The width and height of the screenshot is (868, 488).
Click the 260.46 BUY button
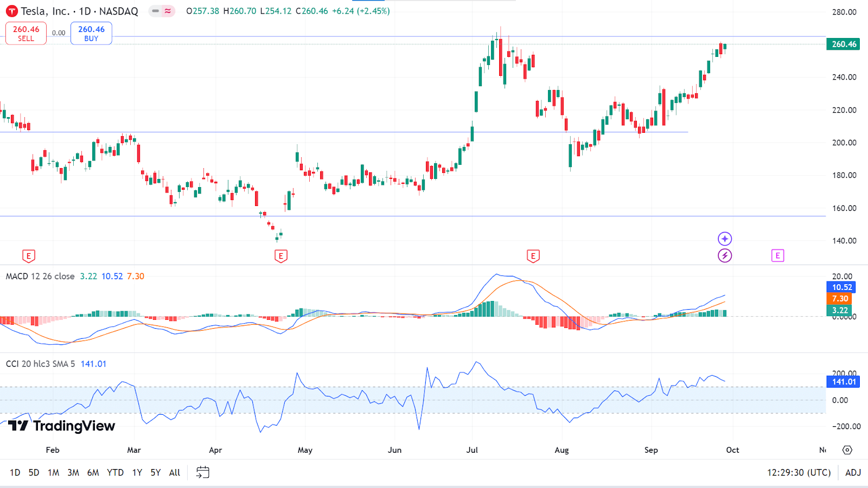(91, 33)
